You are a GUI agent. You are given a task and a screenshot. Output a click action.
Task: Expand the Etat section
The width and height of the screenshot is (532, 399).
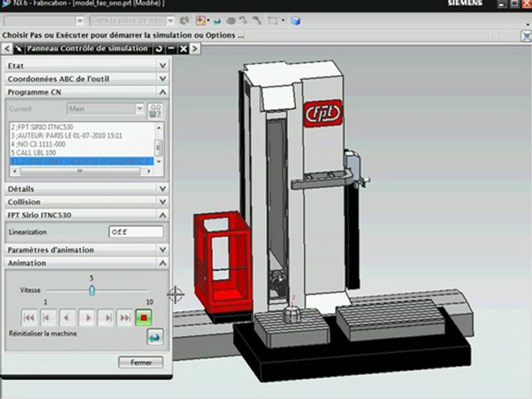(162, 65)
